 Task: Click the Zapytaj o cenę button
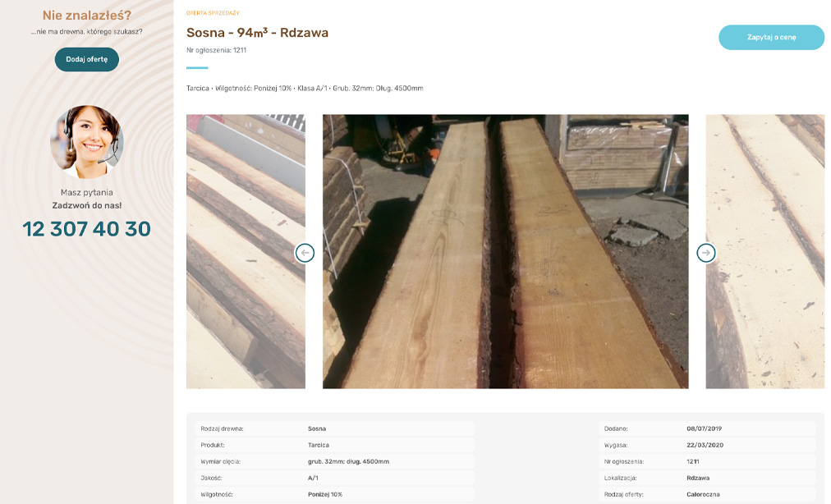771,37
